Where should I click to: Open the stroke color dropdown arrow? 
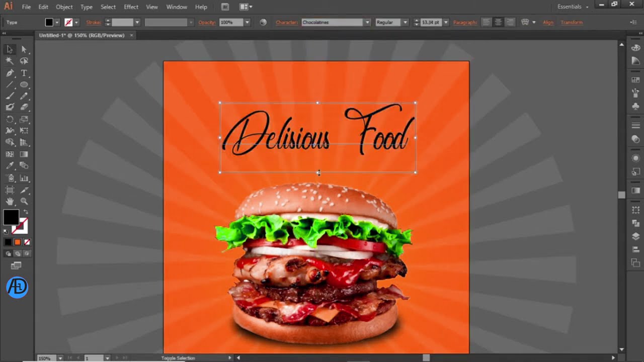coord(76,22)
